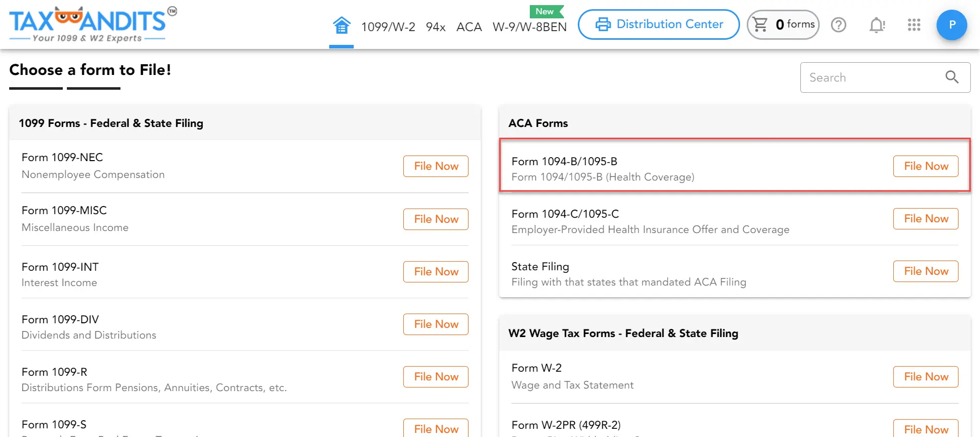View notifications via the bell icon
This screenshot has width=980, height=437.
877,24
